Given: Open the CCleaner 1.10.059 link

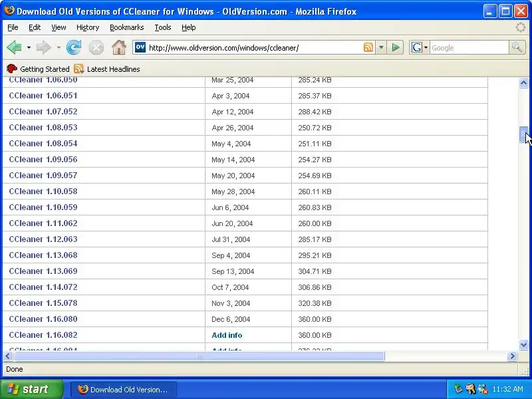Looking at the screenshot, I should 43,207.
